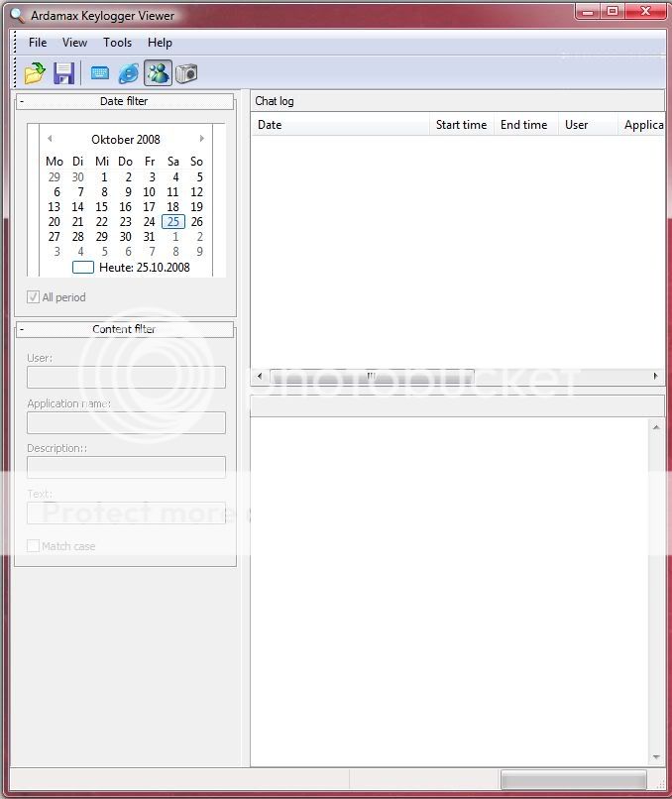The height and width of the screenshot is (799, 672).
Task: Select September 29 in the calendar
Action: tap(54, 176)
